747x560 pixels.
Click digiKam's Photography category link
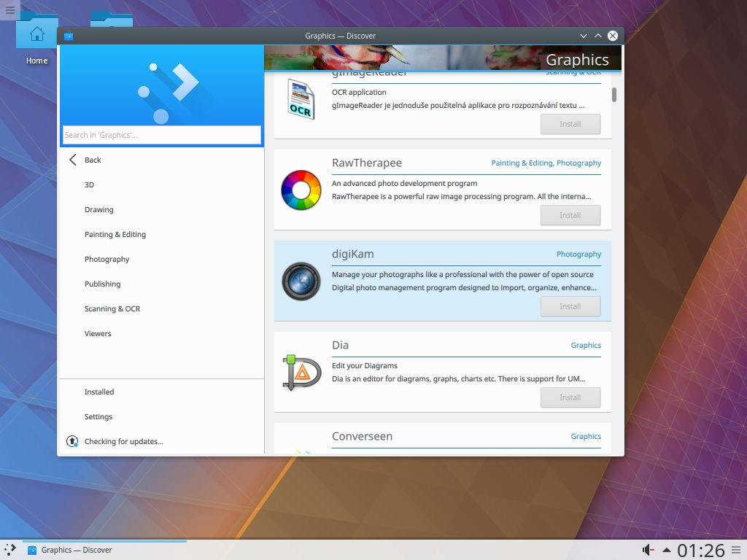(578, 254)
